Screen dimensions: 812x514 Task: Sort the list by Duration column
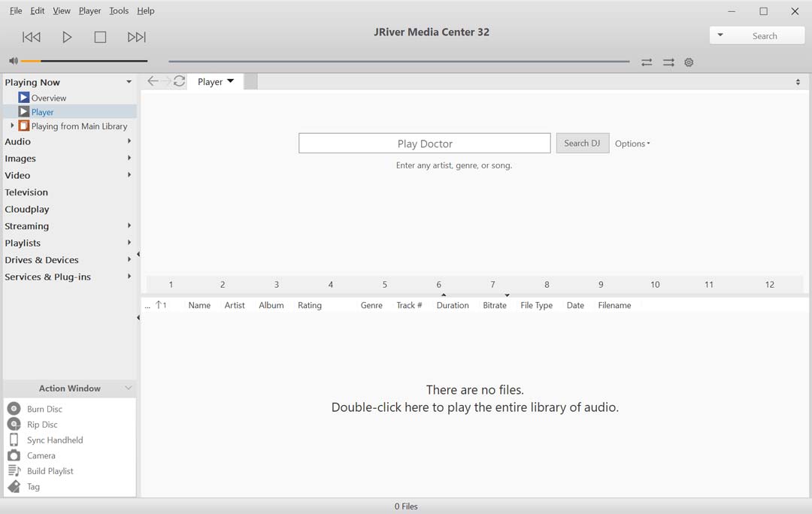coord(453,305)
